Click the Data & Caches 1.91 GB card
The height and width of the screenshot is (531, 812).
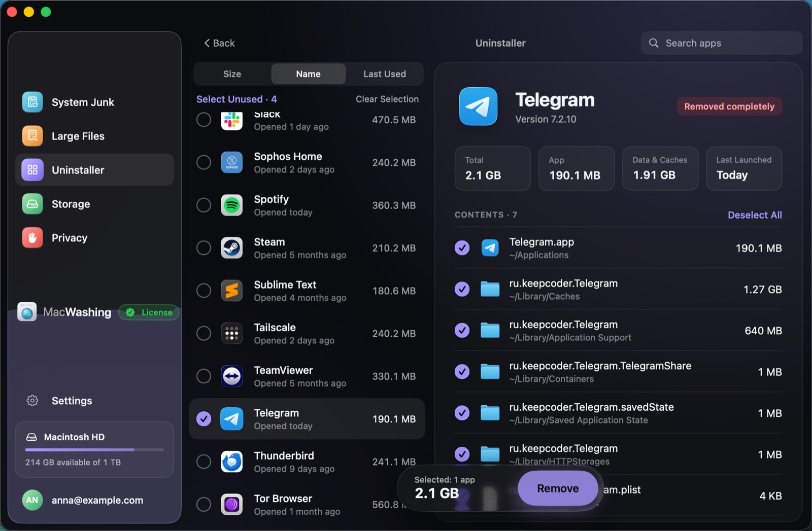660,169
